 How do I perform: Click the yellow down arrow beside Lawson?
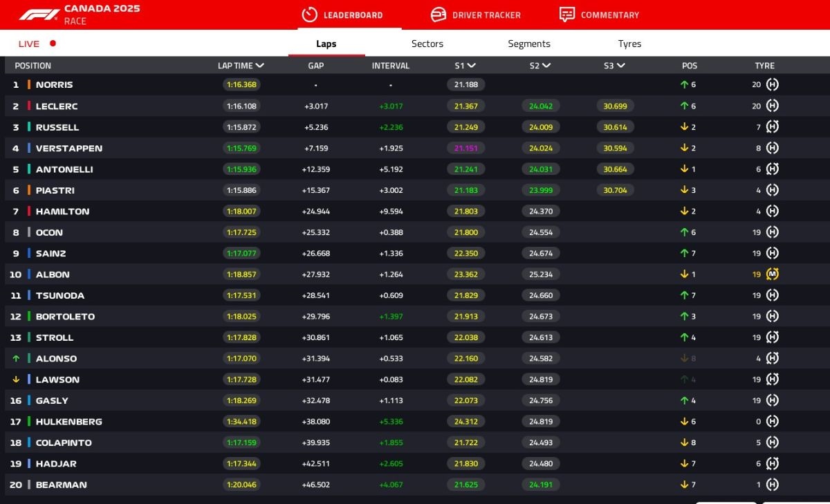(x=16, y=380)
